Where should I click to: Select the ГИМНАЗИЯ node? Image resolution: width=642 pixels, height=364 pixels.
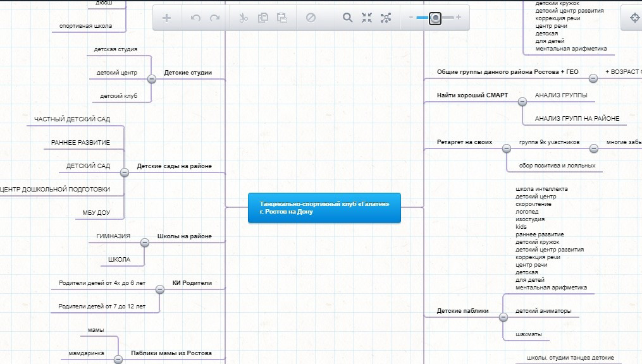click(x=113, y=236)
